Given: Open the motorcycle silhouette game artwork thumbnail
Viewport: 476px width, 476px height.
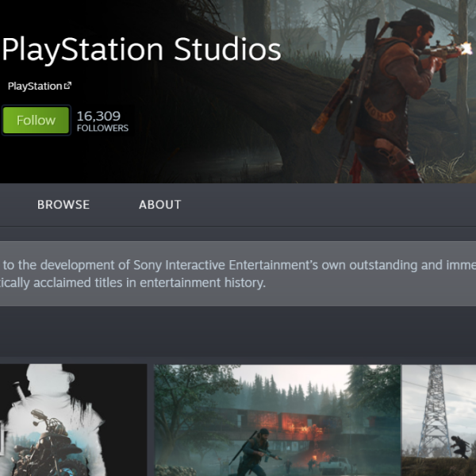Looking at the screenshot, I should 73,420.
